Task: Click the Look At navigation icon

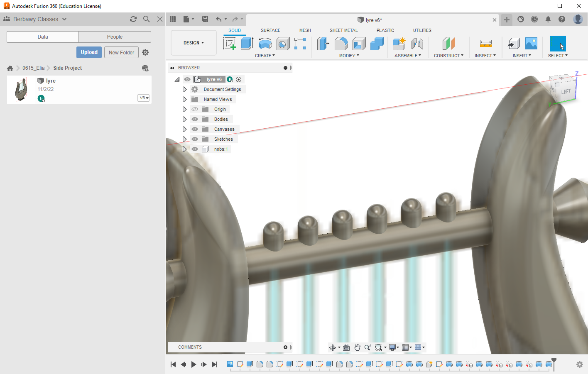Action: pos(346,347)
